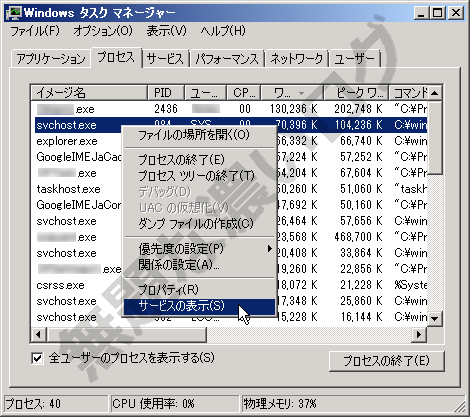Click the 66,740 K peak value
The width and height of the screenshot is (470, 417).
coord(361,141)
